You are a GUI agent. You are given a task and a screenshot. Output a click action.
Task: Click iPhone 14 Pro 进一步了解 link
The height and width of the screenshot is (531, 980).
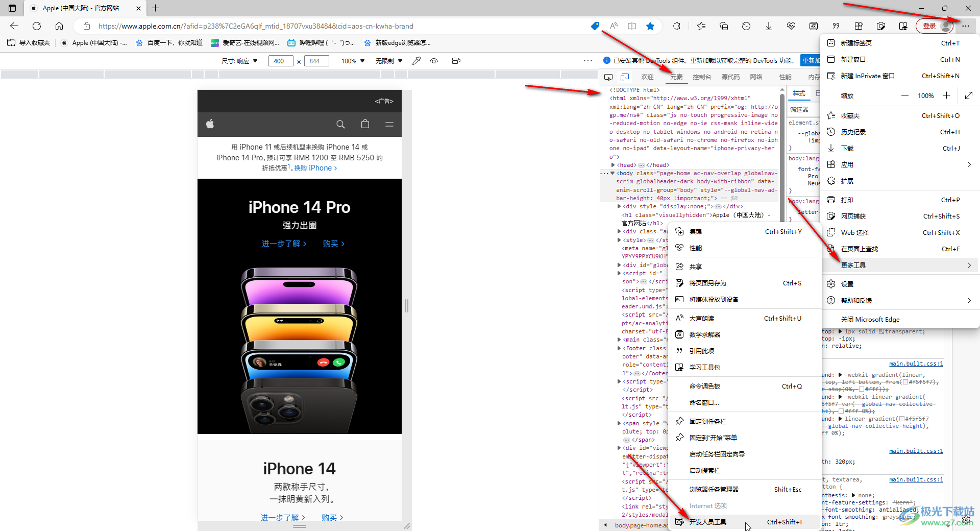pyautogui.click(x=284, y=244)
